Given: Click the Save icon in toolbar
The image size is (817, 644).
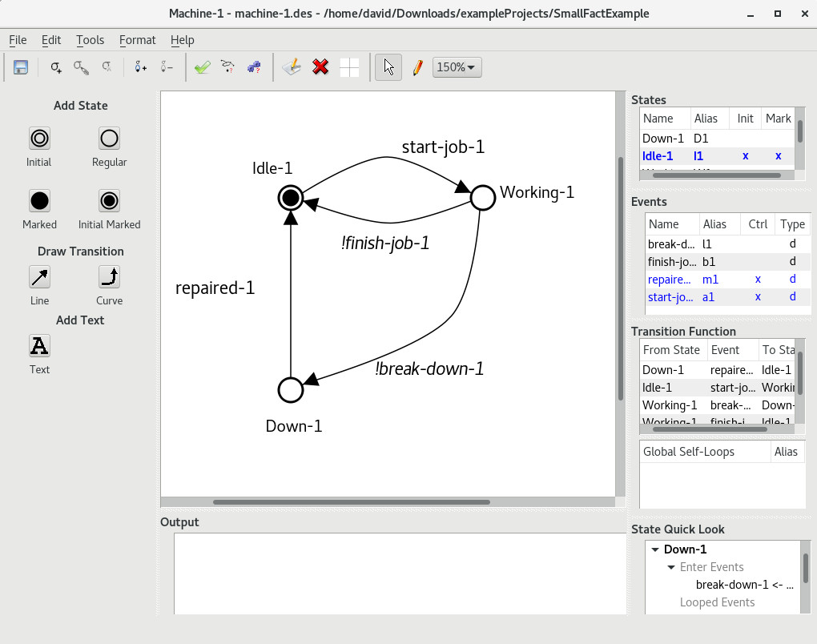Looking at the screenshot, I should [21, 68].
